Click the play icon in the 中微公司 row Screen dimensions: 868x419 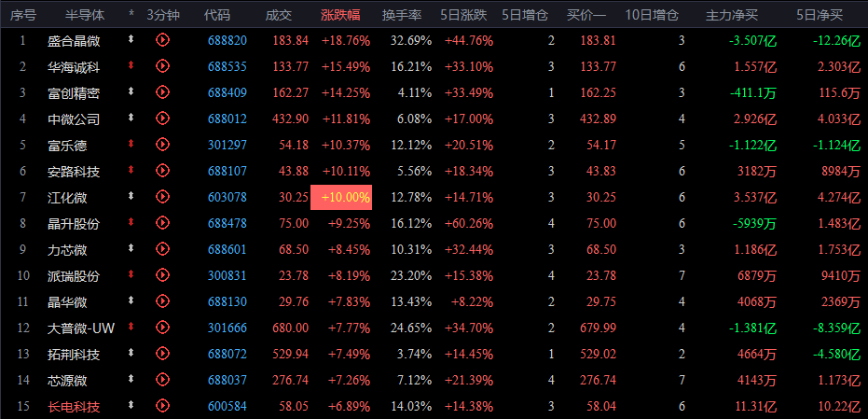[163, 119]
